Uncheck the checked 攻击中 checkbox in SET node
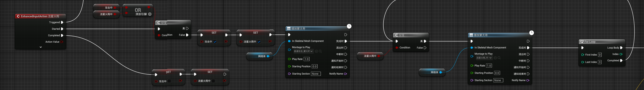The image size is (644, 90). coord(215,42)
